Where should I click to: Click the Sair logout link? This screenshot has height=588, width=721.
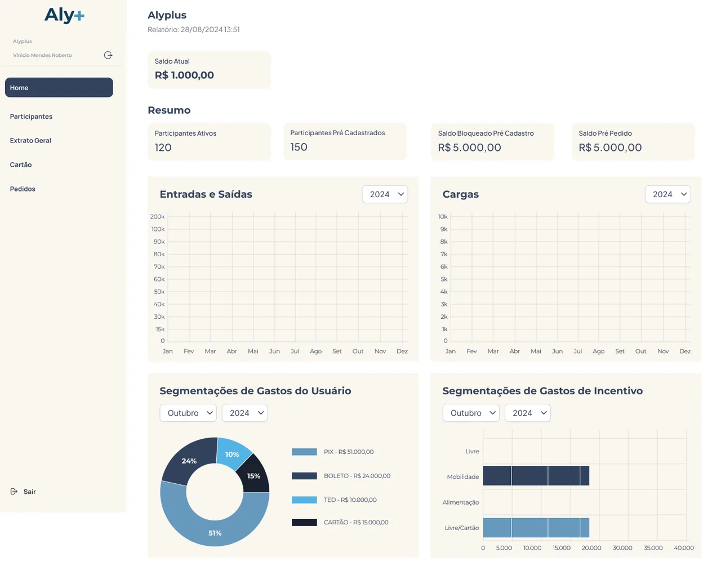(30, 492)
